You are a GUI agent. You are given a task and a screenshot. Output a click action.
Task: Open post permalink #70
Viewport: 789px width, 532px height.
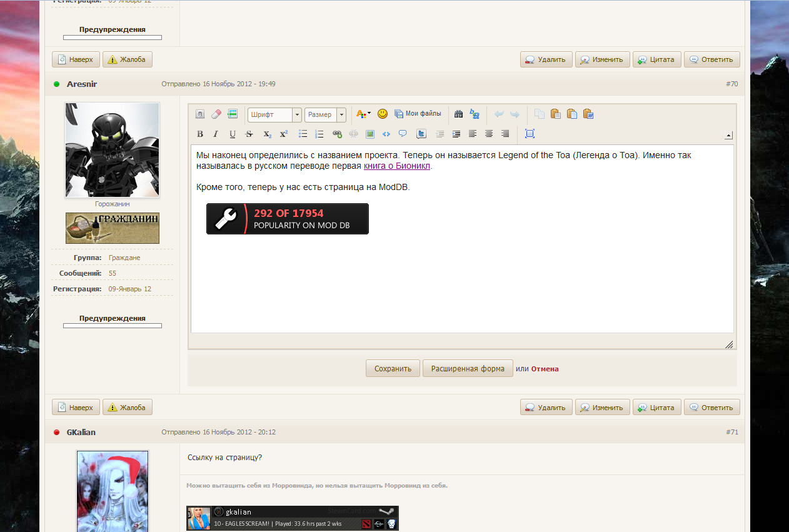pyautogui.click(x=731, y=84)
